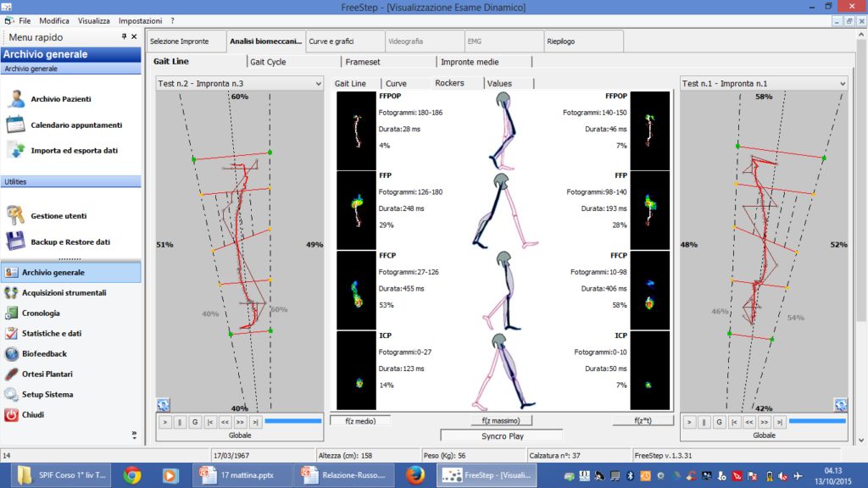Select the Impronte medie sub-tab
This screenshot has width=868, height=488.
(x=484, y=62)
